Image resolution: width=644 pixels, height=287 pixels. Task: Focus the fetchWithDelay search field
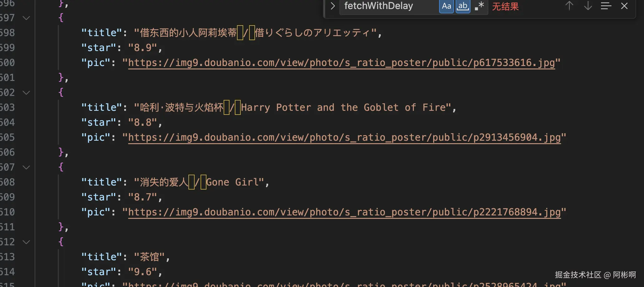[x=389, y=6]
